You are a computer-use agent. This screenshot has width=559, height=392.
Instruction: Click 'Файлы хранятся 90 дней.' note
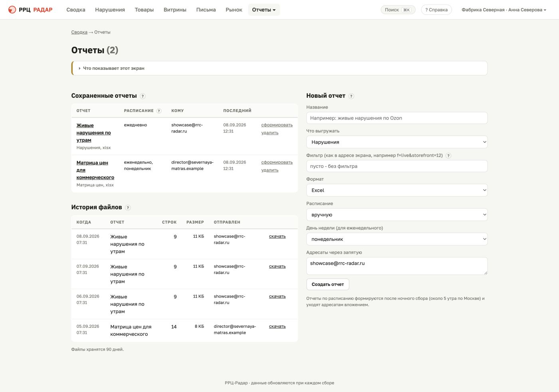point(97,349)
